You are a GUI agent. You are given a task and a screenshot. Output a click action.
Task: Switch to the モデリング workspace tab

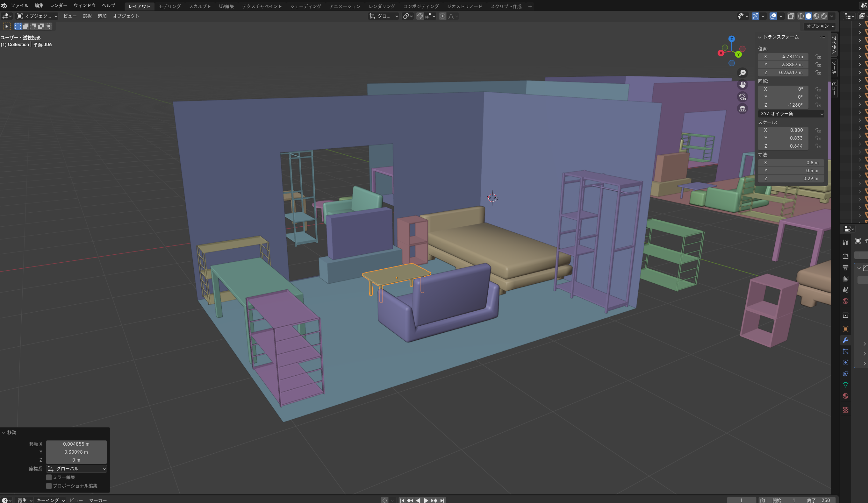click(169, 6)
